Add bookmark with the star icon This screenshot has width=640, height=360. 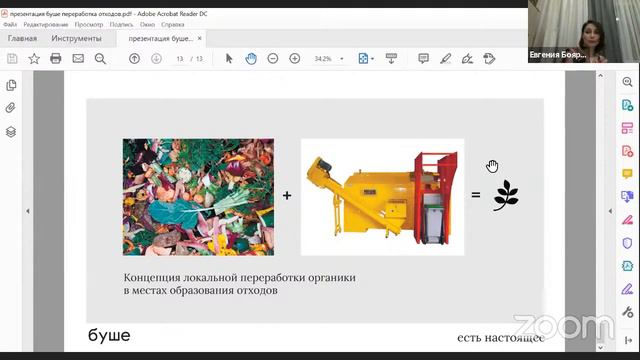point(34,59)
